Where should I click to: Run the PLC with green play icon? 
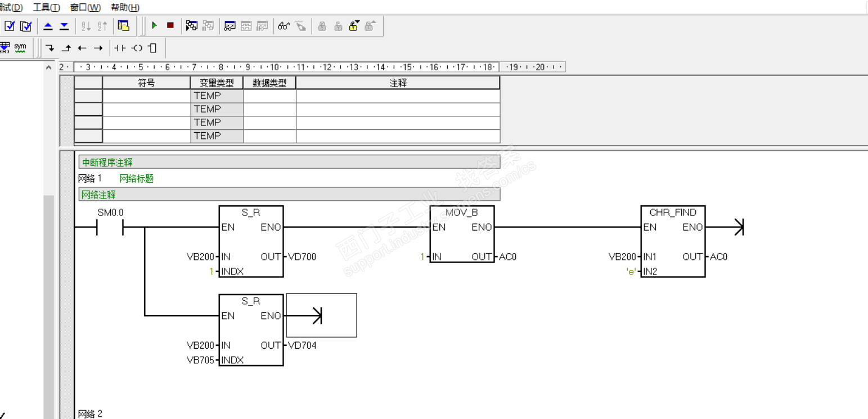click(154, 25)
